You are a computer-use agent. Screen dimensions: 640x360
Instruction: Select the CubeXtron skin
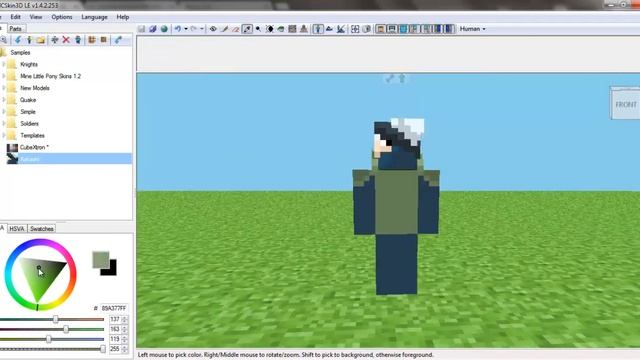click(34, 147)
